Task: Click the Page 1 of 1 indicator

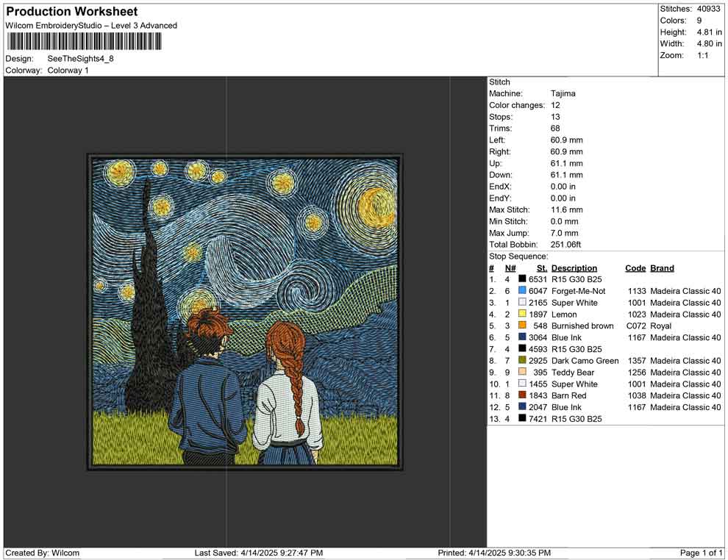Action: (x=701, y=553)
